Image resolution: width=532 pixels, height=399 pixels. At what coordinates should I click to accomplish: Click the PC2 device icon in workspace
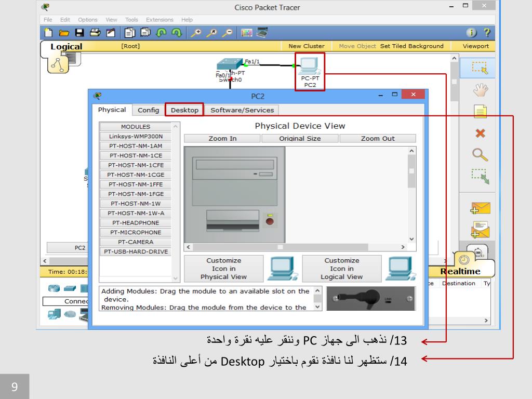309,66
